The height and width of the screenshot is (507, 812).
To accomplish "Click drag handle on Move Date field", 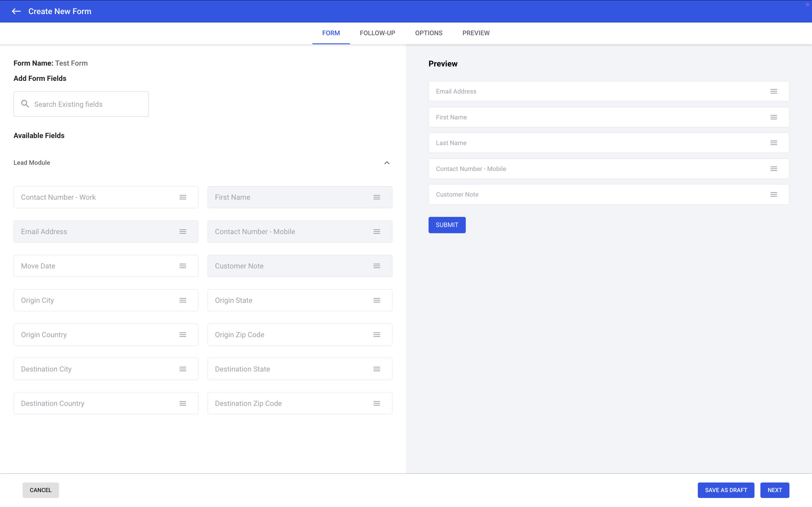I will click(x=182, y=266).
